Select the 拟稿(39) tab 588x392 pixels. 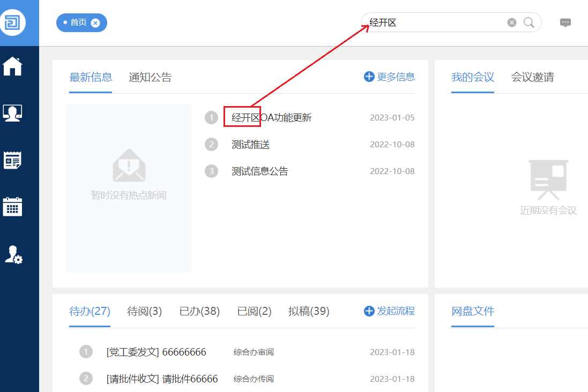click(x=309, y=311)
